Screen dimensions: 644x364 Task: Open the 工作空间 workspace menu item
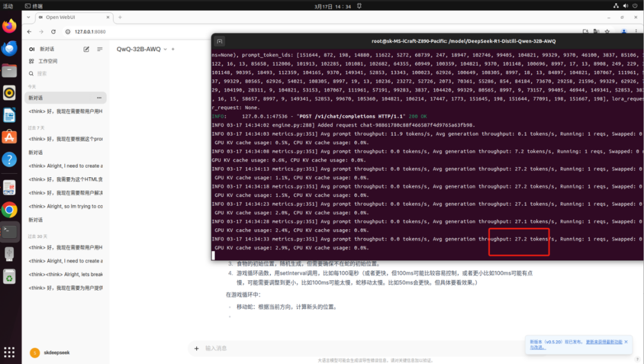tap(48, 61)
